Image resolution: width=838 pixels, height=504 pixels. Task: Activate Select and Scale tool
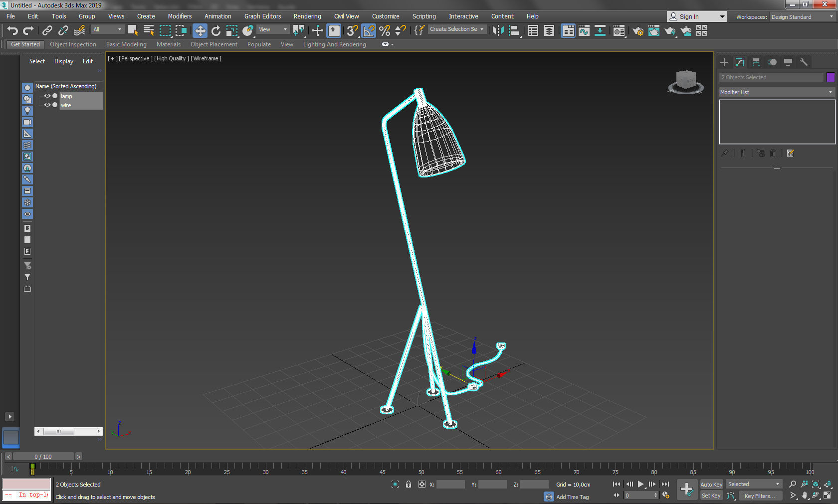[x=232, y=31]
